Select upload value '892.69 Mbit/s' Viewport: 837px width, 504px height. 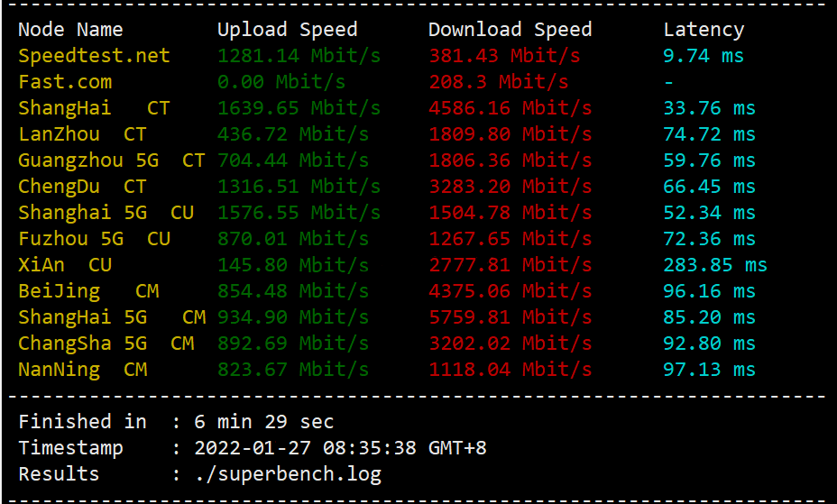tap(293, 343)
